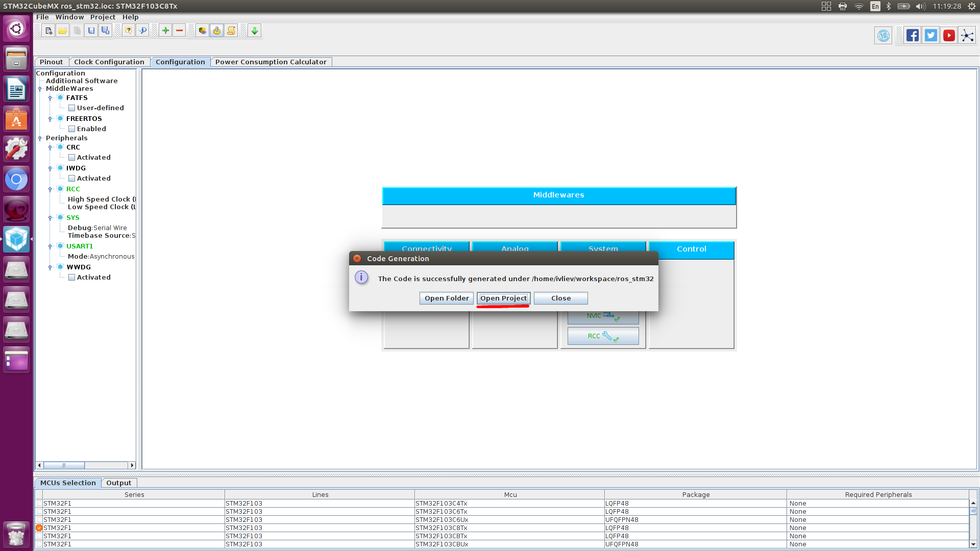Switch to the Pinout tab

(x=51, y=61)
